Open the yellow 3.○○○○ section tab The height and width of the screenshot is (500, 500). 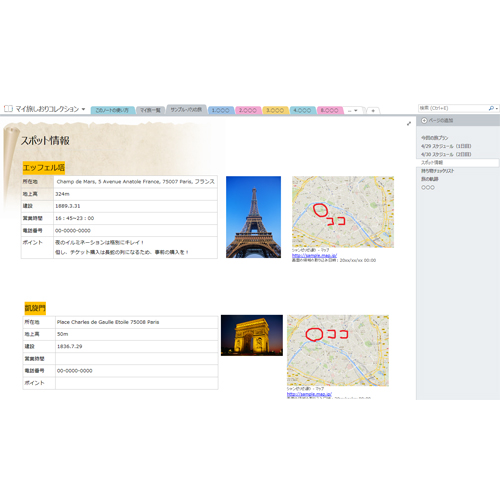click(275, 110)
